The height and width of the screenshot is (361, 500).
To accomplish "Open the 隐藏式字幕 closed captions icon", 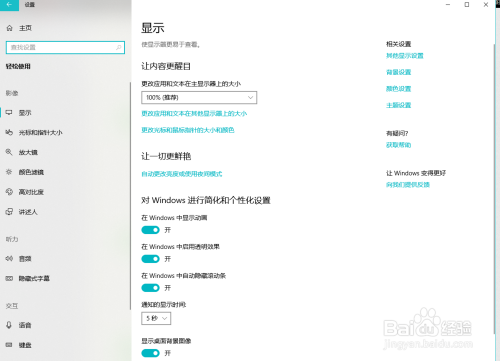I will (9, 278).
